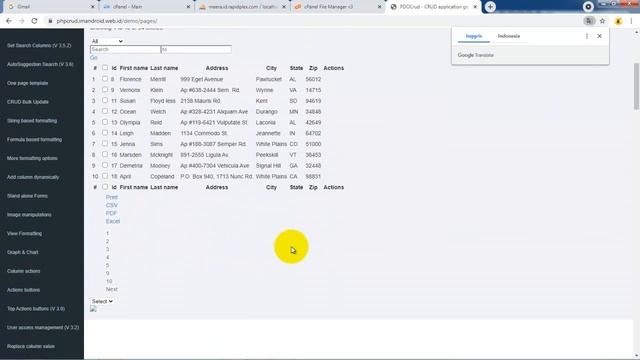Select the city cell 'Pawtucket'
Image resolution: width=640 pixels, height=360 pixels.
click(269, 79)
